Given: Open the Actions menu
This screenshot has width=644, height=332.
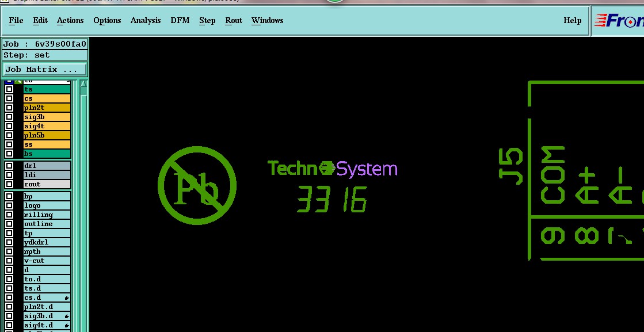Looking at the screenshot, I should point(70,21).
